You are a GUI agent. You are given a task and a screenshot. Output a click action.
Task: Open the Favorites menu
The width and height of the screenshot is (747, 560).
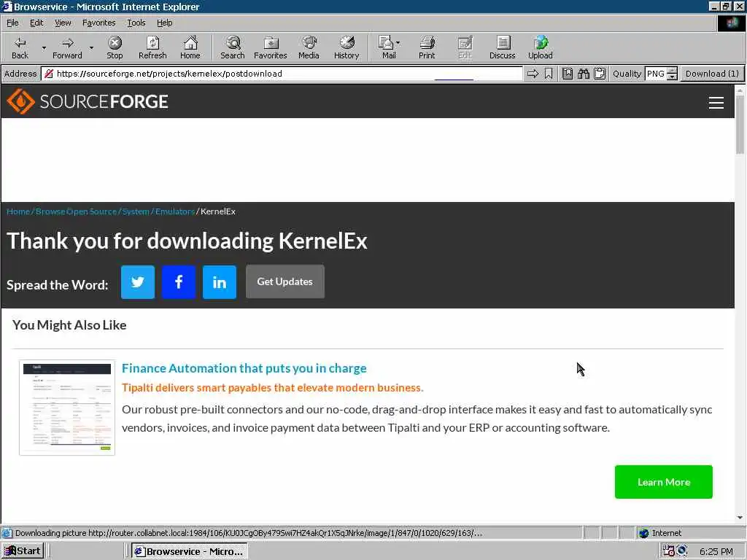click(x=98, y=23)
